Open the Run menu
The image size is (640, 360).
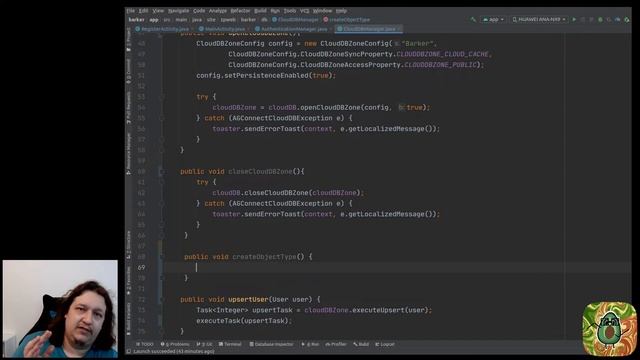coord(275,11)
